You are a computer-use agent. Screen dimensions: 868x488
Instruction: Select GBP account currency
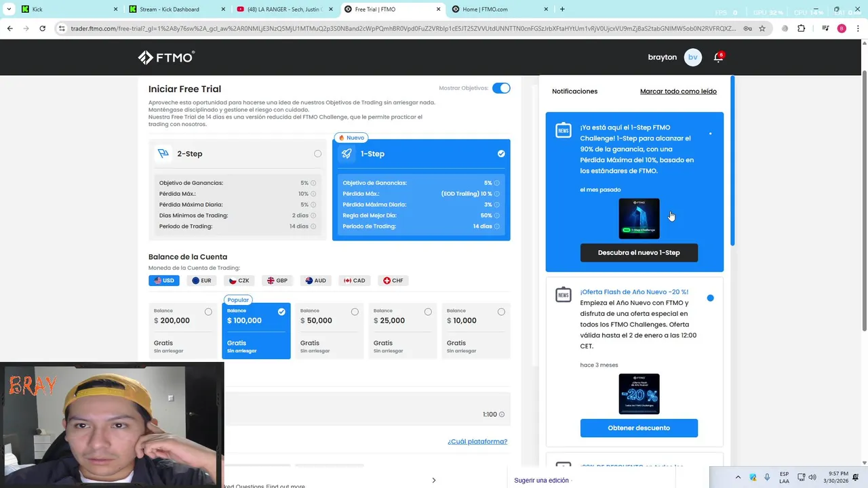[277, 281]
